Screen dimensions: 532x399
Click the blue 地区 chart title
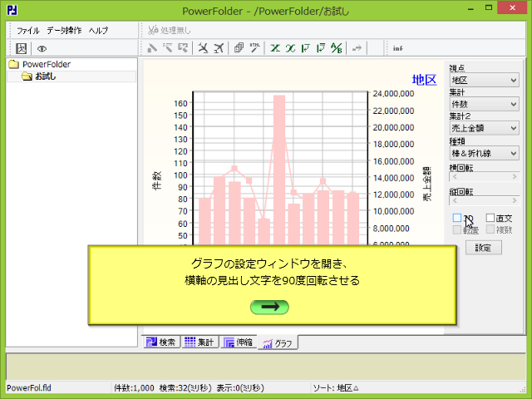click(424, 80)
